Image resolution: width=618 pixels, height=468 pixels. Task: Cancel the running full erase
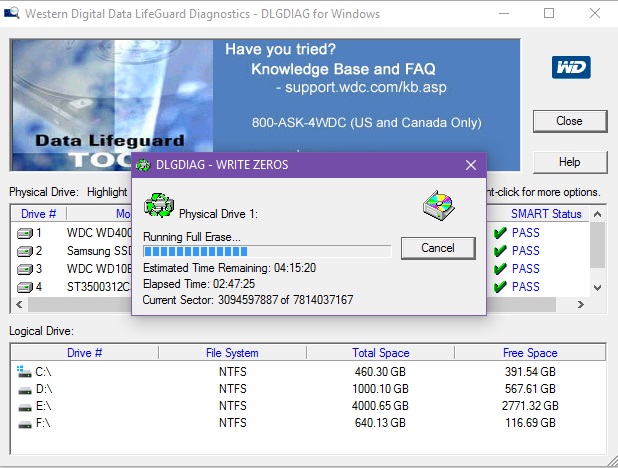(x=437, y=248)
